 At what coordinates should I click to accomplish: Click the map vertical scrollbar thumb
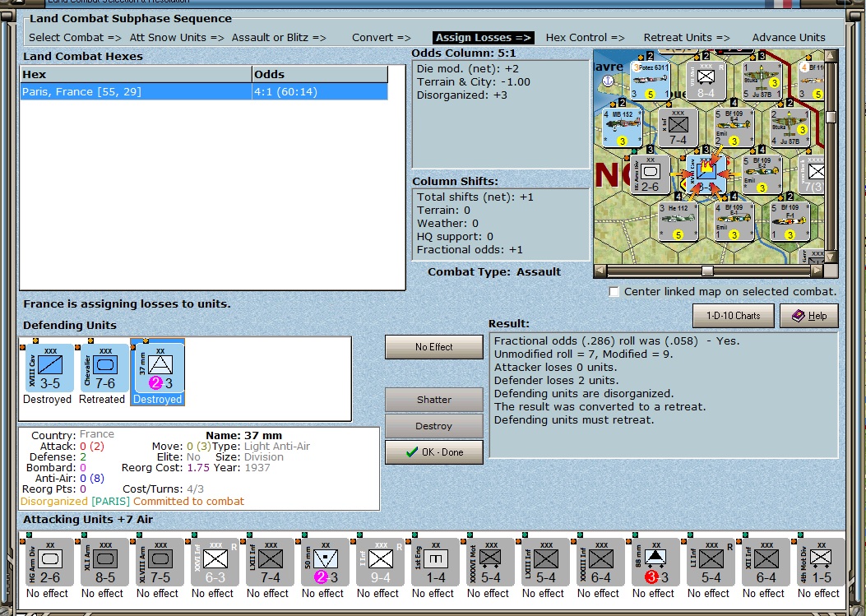831,117
